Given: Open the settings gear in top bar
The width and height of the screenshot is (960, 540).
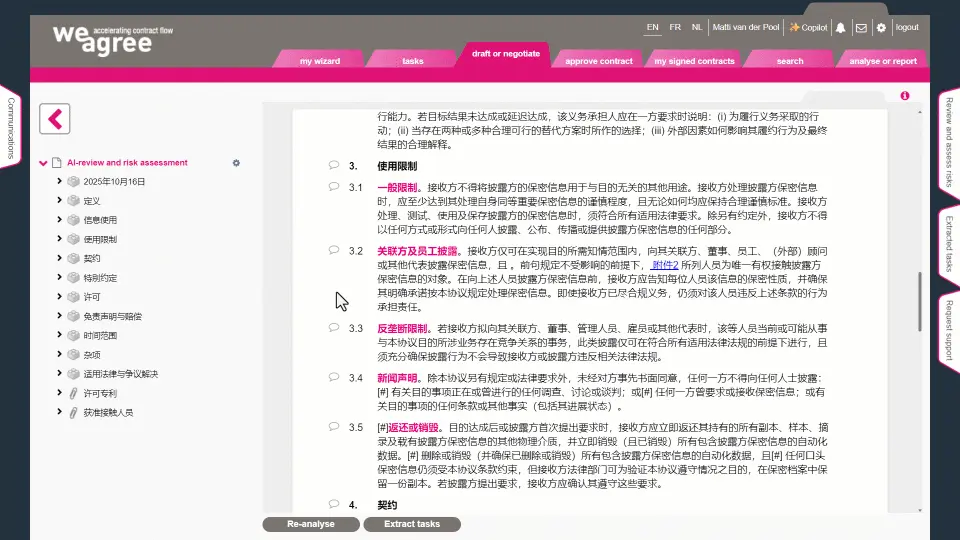Looking at the screenshot, I should pyautogui.click(x=881, y=28).
